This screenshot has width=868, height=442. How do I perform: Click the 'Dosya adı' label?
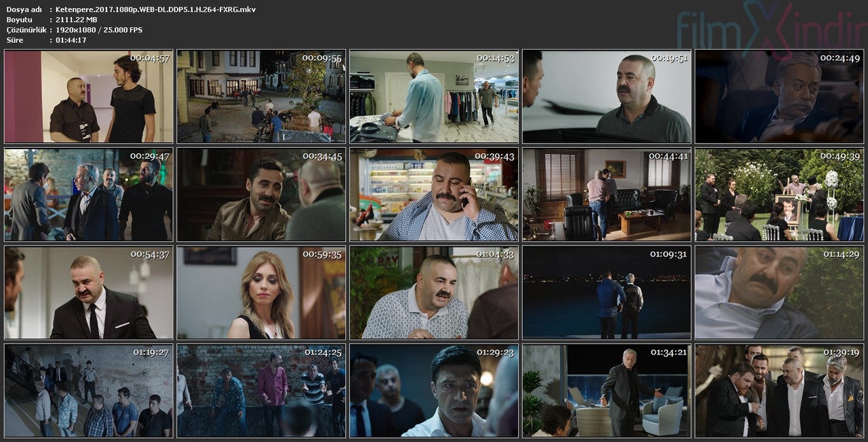tap(24, 9)
